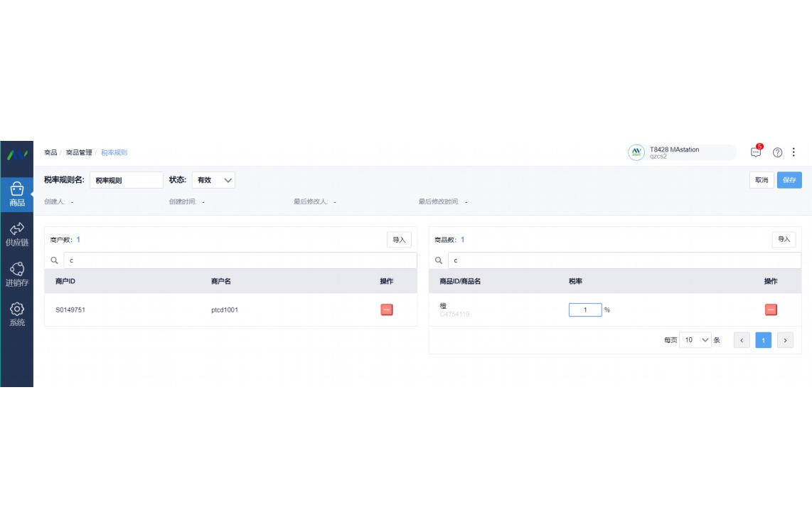Remove product 橙 with the red minus icon
812x528 pixels.
point(771,309)
